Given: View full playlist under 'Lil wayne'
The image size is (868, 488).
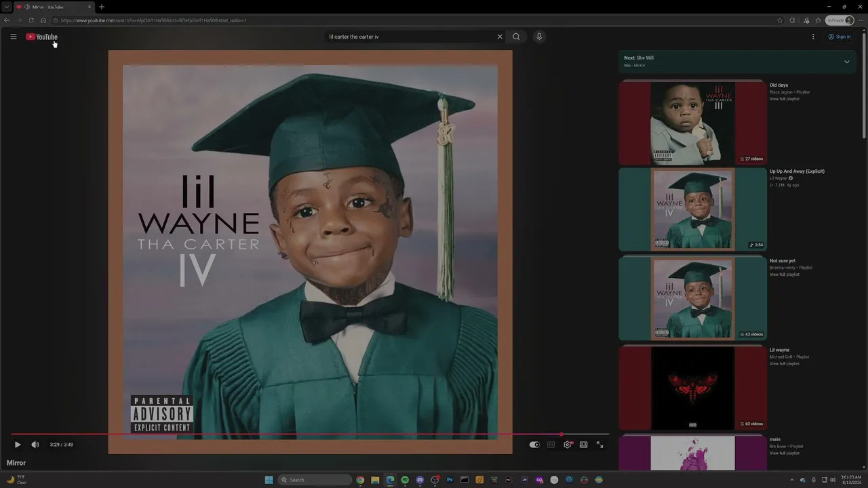Looking at the screenshot, I should tap(784, 364).
